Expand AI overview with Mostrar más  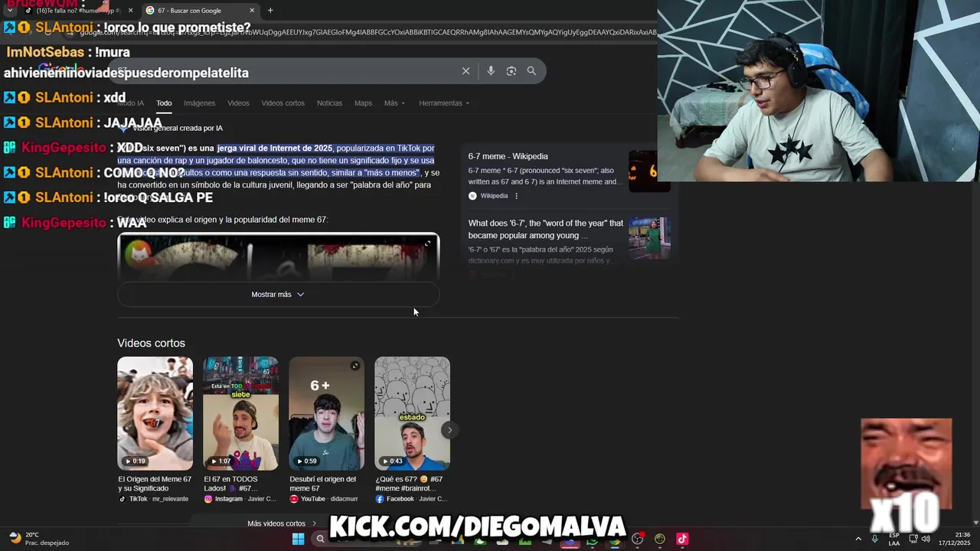pos(278,295)
